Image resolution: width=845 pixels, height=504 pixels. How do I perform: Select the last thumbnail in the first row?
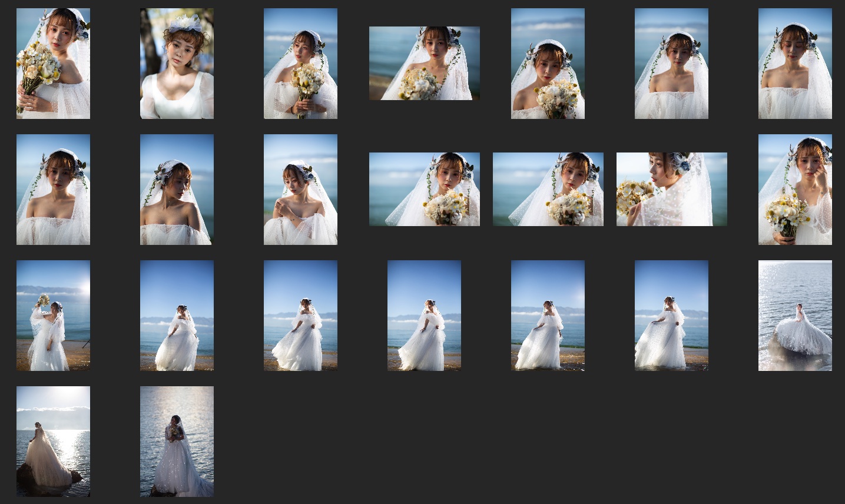pyautogui.click(x=795, y=64)
